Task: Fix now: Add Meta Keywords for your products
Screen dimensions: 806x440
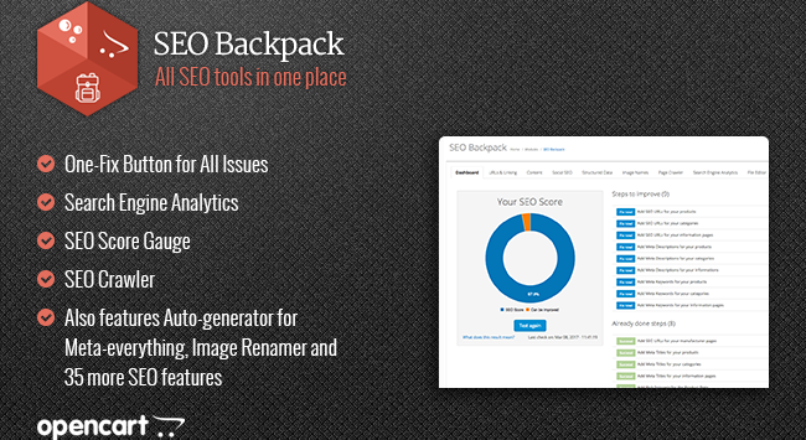Action: 626,282
